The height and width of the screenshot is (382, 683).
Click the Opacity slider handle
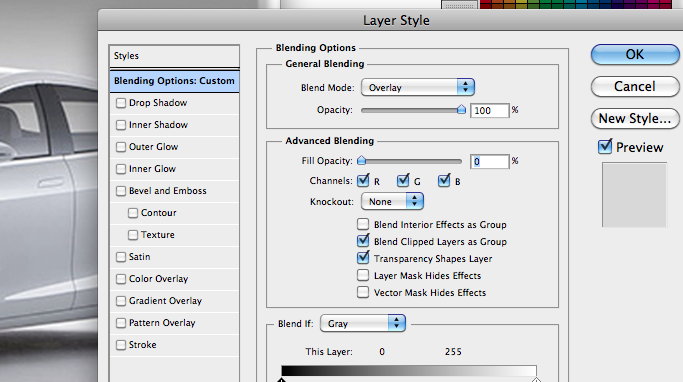coord(461,110)
